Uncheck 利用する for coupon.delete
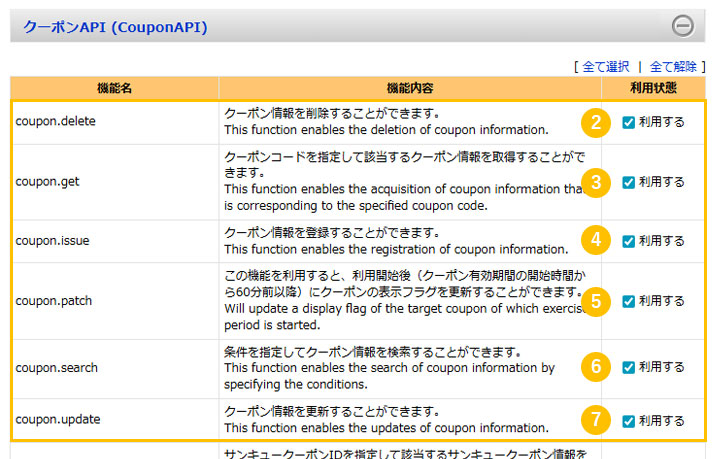Screen dimensions: 715x459 pyautogui.click(x=628, y=123)
